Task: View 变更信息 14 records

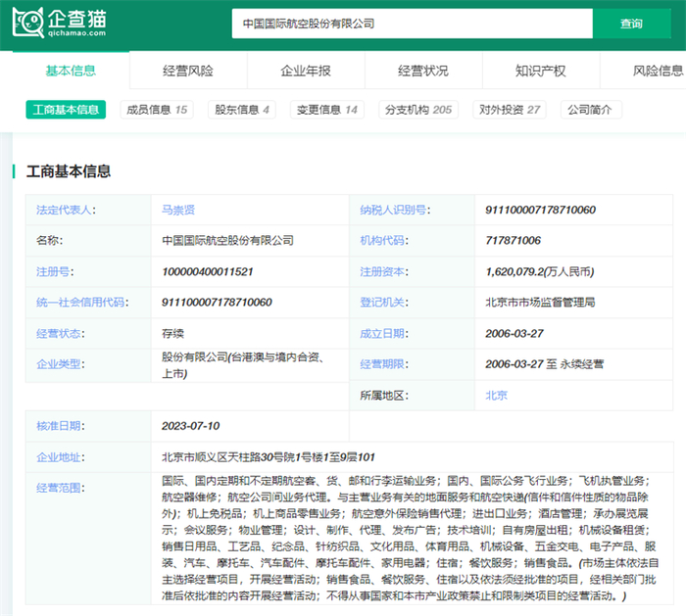Action: click(329, 110)
